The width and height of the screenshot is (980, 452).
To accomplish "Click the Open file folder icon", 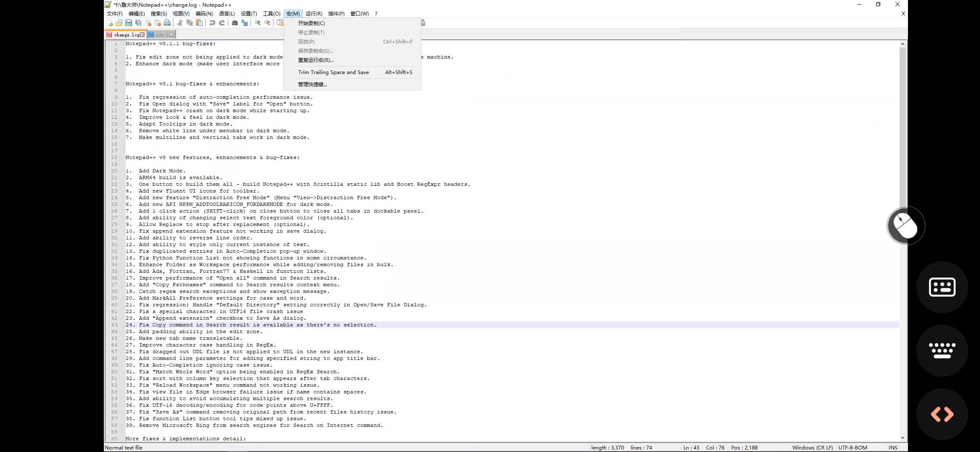I will [119, 23].
